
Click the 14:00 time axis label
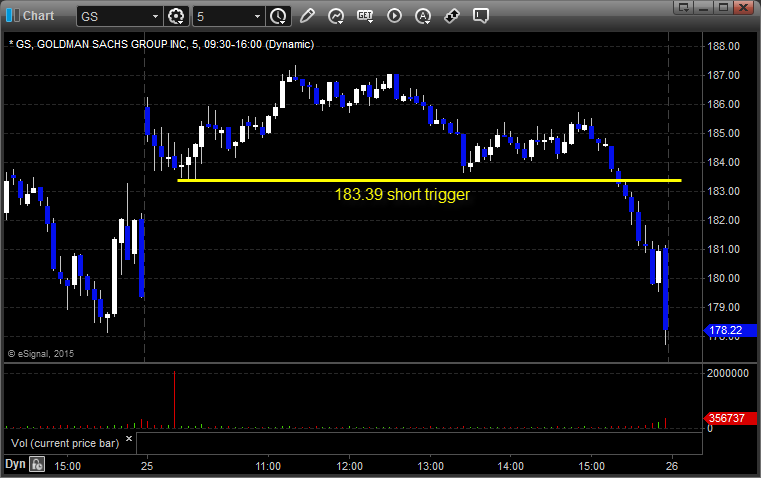(x=511, y=466)
